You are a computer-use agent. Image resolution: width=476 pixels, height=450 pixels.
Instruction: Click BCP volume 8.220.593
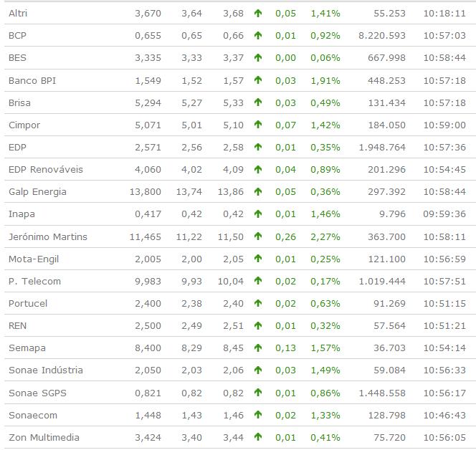382,36
